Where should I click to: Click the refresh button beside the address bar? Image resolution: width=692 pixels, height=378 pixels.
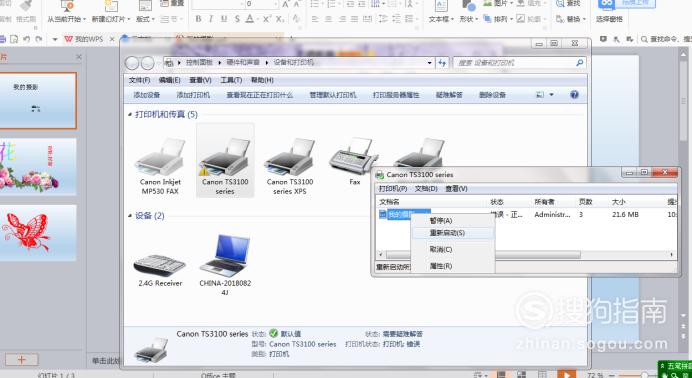pos(442,63)
